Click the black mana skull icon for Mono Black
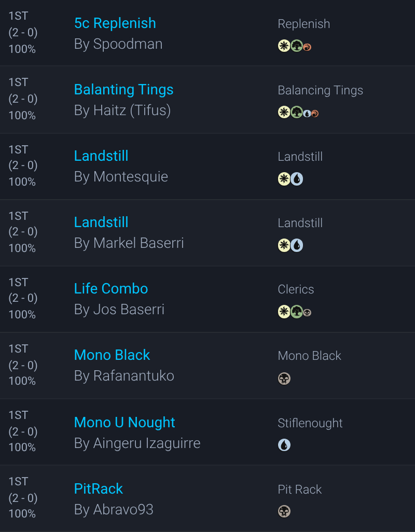 (x=284, y=379)
